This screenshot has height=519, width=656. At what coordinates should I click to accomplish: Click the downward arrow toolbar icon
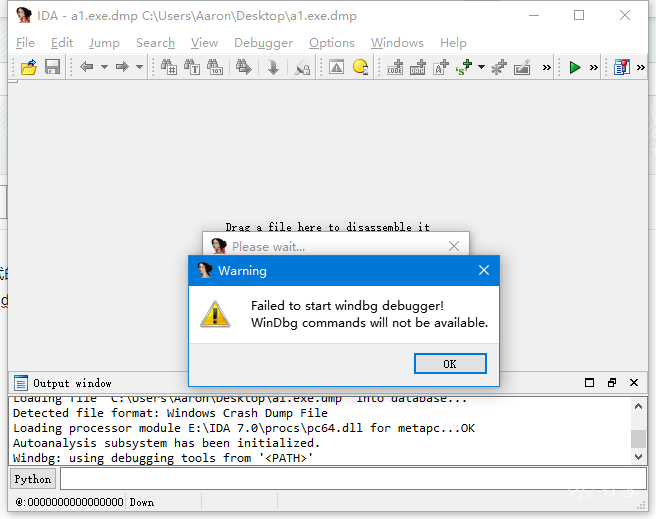click(273, 67)
